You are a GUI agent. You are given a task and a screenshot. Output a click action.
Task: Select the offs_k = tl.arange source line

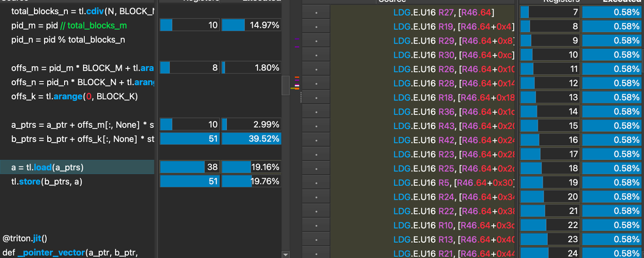[74, 97]
